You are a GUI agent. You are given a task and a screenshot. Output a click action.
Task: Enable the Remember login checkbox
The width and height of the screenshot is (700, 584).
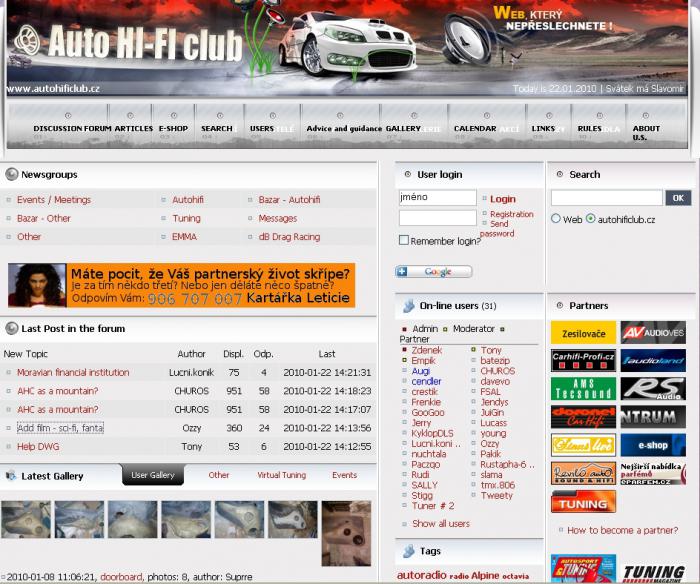pyautogui.click(x=404, y=241)
